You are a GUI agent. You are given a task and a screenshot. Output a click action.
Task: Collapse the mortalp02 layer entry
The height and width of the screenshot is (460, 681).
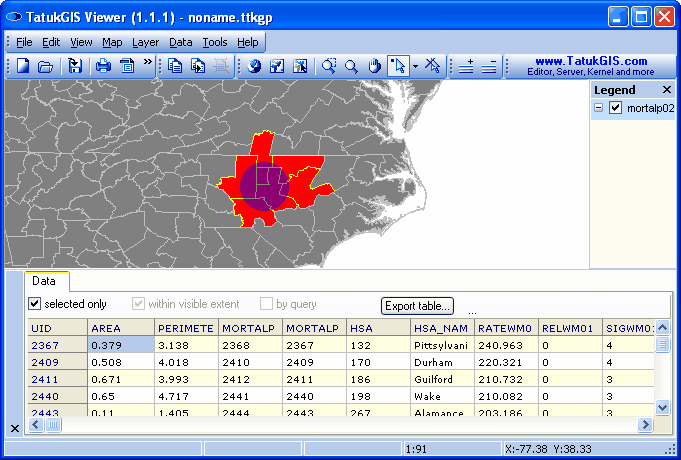(x=599, y=108)
